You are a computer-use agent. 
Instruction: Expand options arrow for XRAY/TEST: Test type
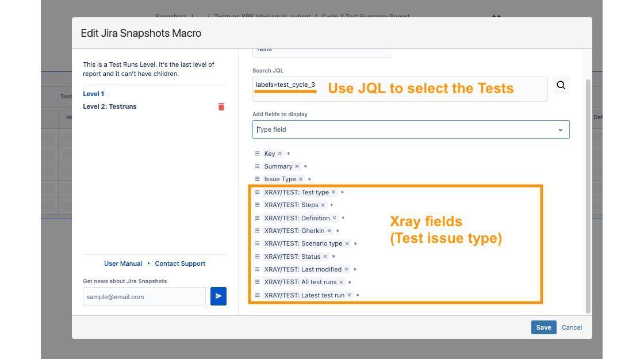coord(342,192)
